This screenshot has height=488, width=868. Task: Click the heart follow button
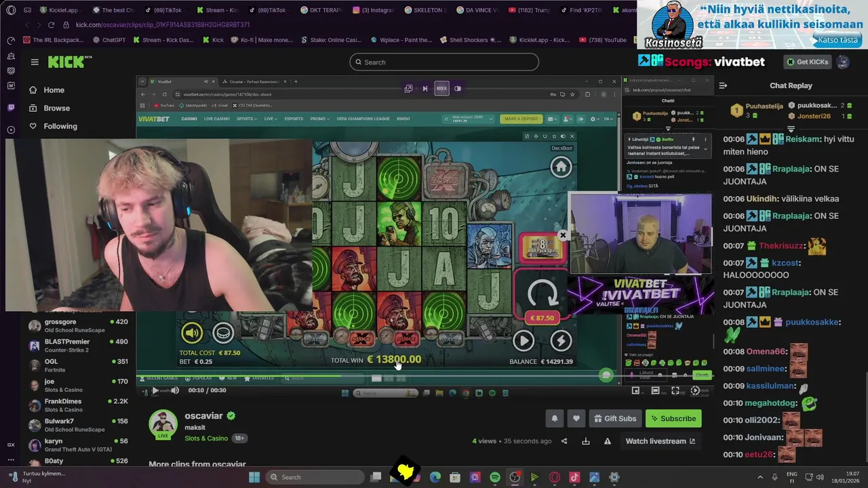(576, 419)
